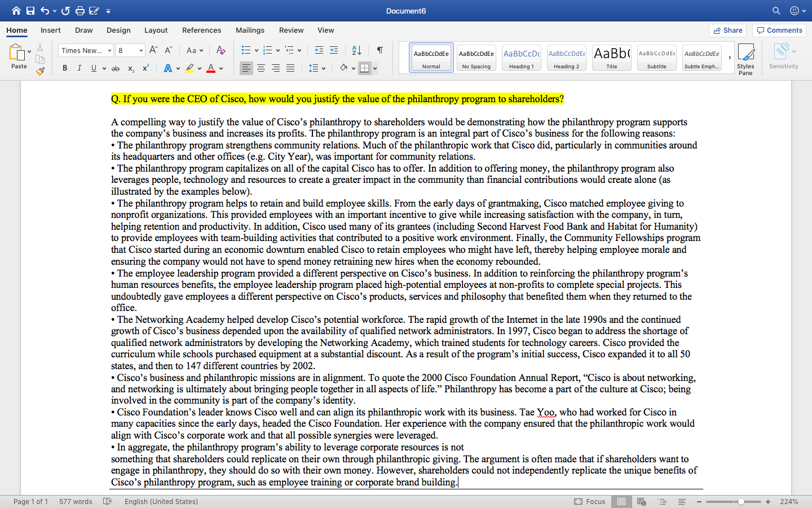812x508 pixels.
Task: Open the Change Case menu
Action: pos(195,50)
